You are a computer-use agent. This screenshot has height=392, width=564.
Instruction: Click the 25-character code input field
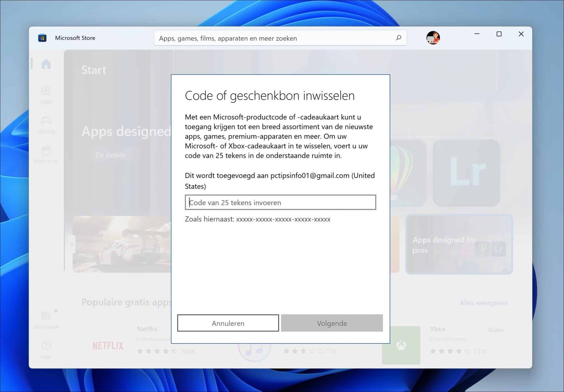[x=280, y=202]
